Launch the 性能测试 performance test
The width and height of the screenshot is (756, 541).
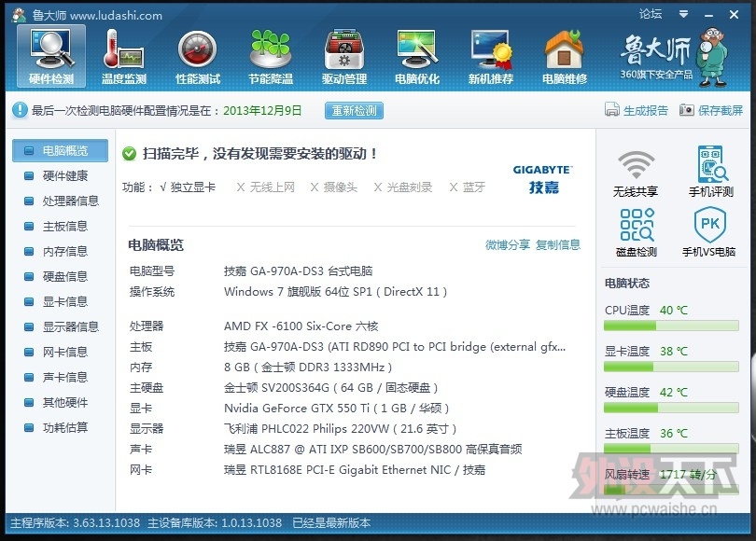coord(198,57)
